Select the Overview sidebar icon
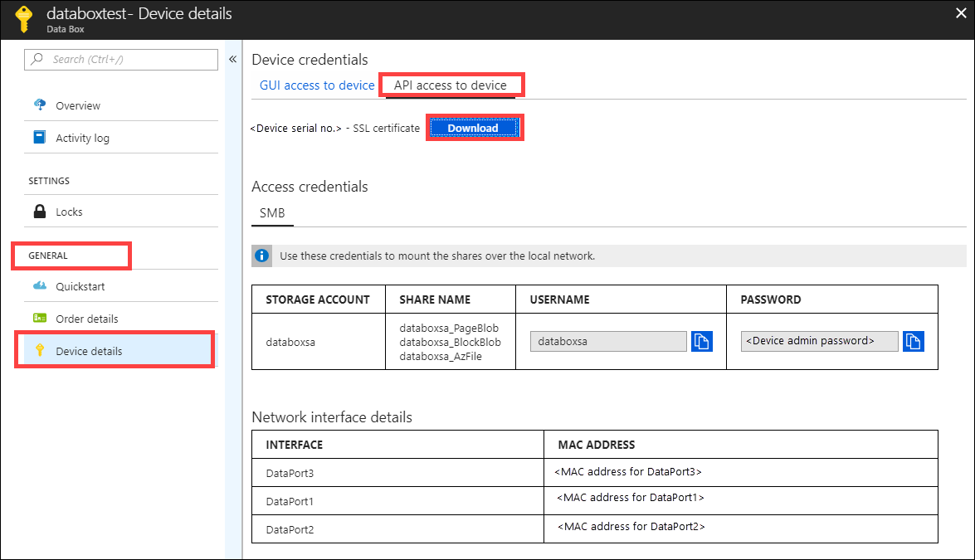This screenshot has height=560, width=975. [40, 105]
